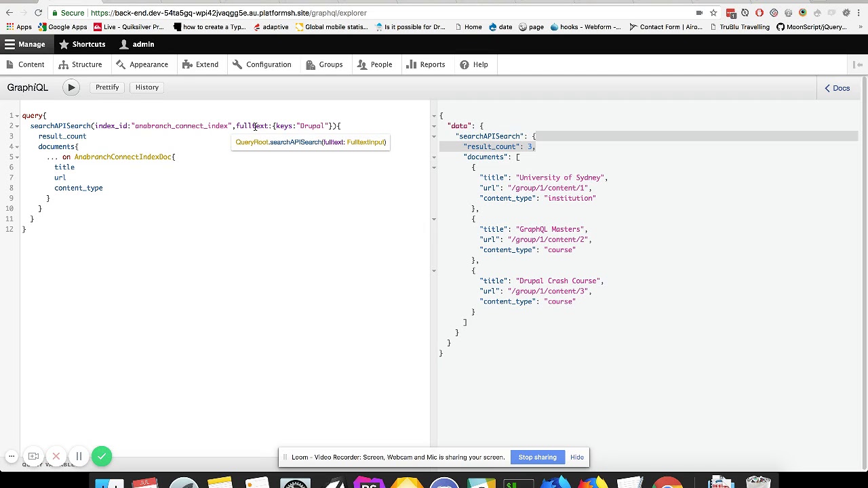Click "anabranch_connect_index" string in query

point(181,126)
